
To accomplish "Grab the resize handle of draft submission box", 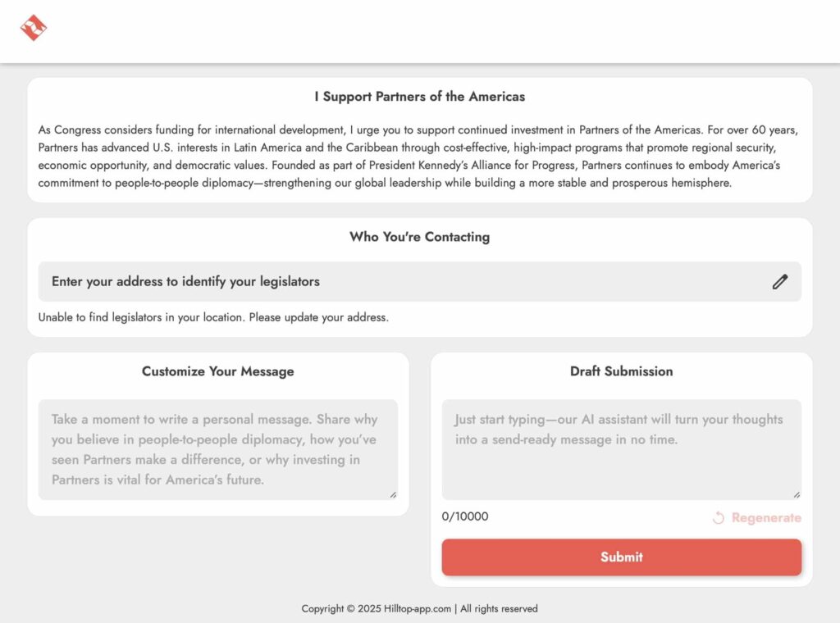I will 797,495.
